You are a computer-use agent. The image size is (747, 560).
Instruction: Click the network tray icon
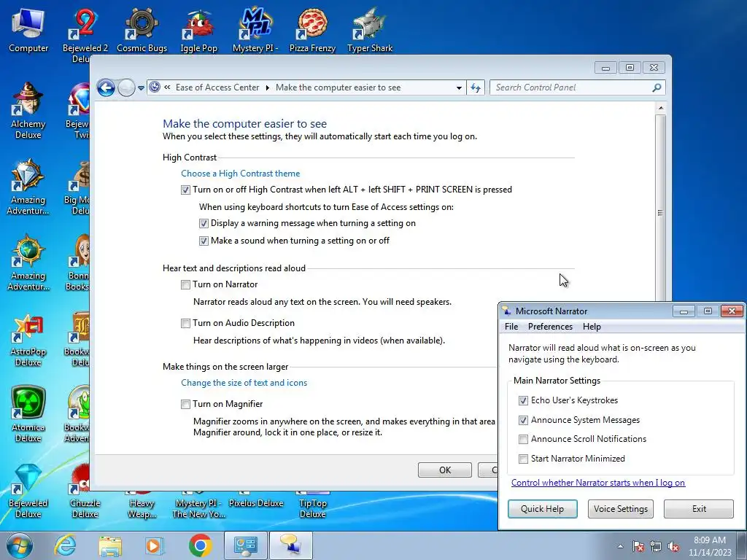pyautogui.click(x=656, y=546)
